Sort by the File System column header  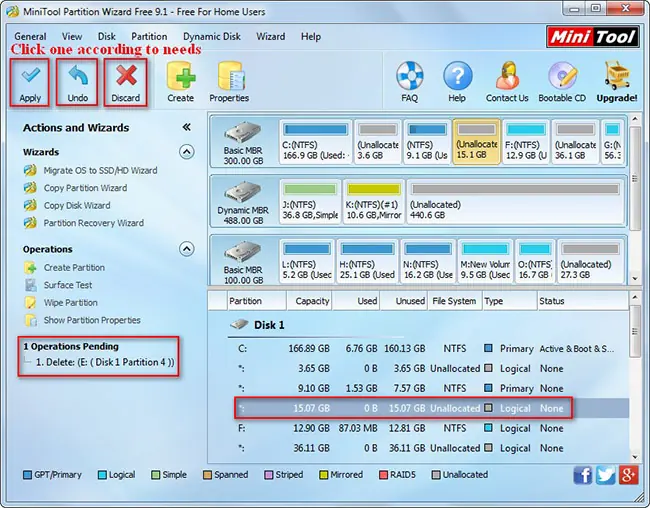455,301
